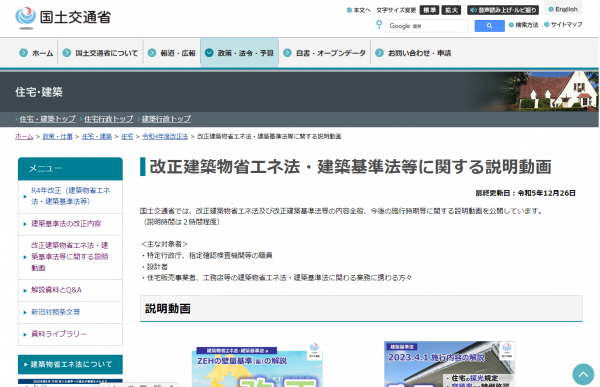Click 住宅 in the breadcrumb
The width and height of the screenshot is (600, 387).
(x=127, y=136)
